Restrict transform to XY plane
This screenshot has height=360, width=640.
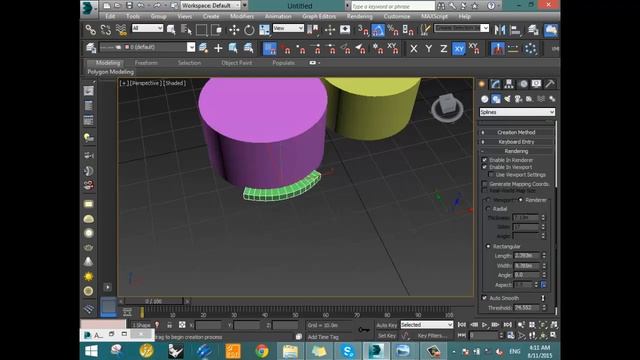click(459, 49)
